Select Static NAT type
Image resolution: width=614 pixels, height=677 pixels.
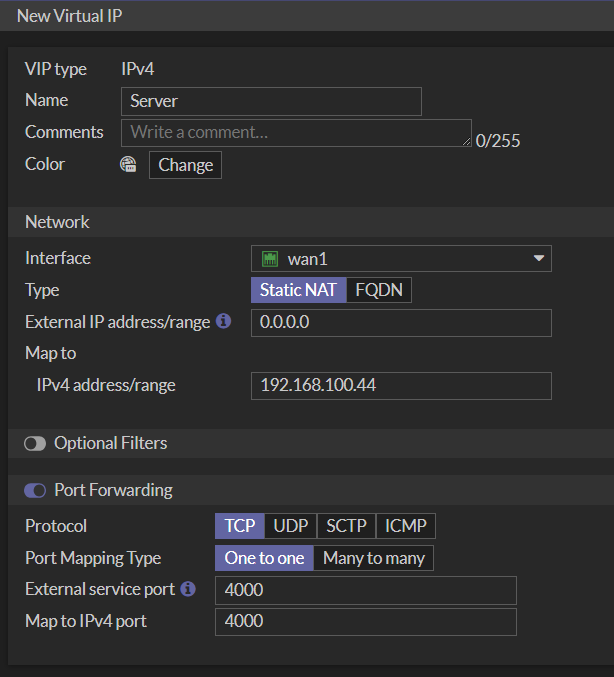298,290
